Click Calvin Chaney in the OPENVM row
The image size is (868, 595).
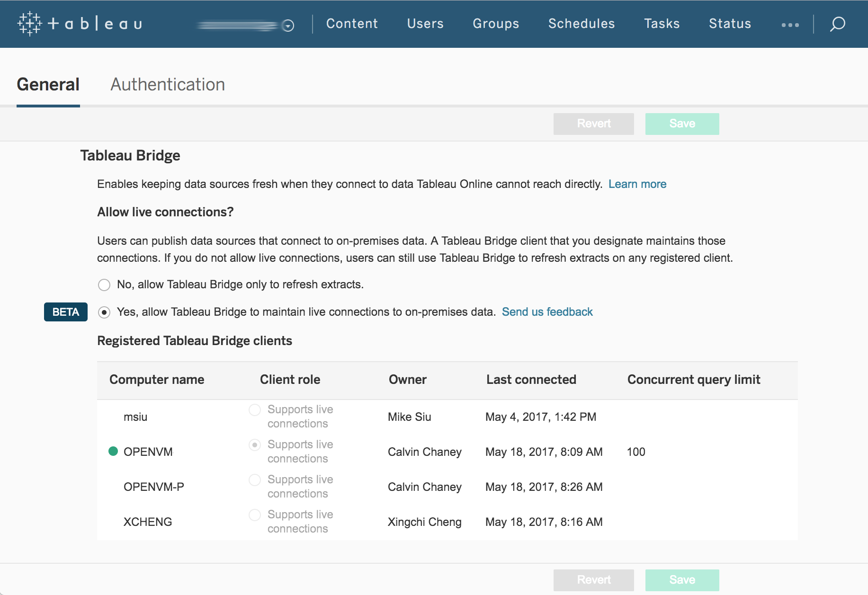pos(425,452)
